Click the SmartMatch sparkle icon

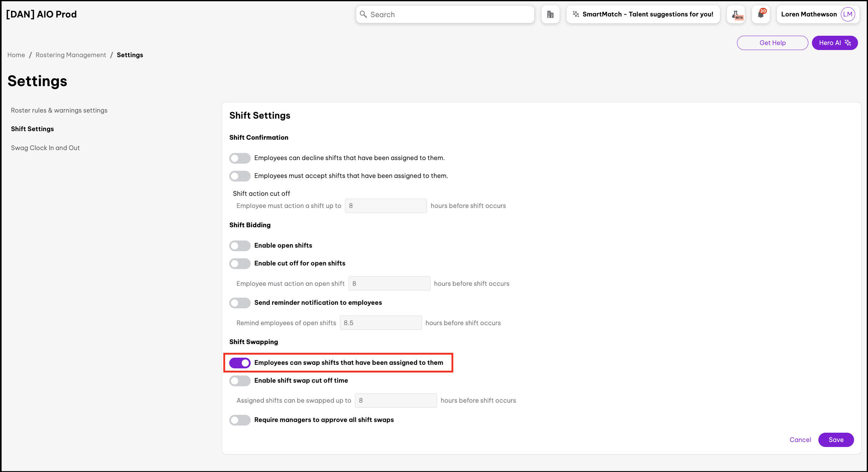(576, 14)
